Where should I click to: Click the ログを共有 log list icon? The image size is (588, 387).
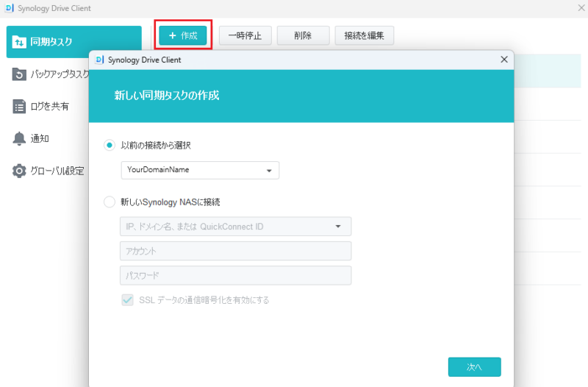[19, 107]
